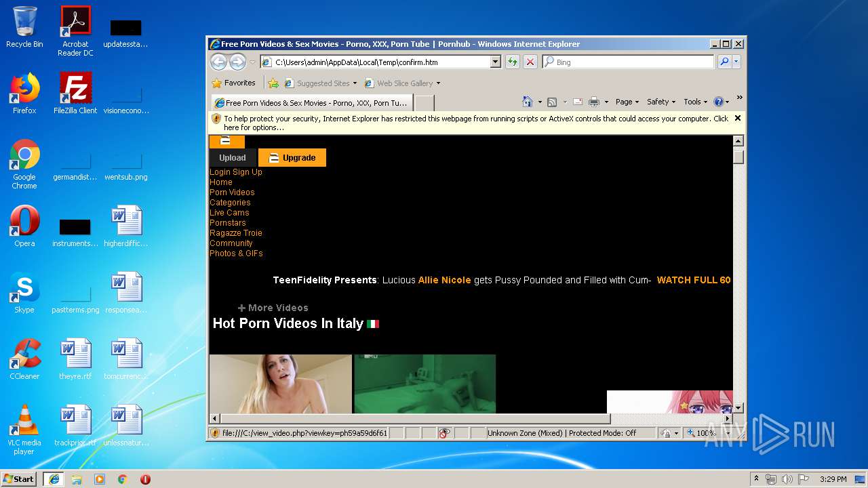The image size is (868, 488).
Task: Stop loading with the red X button
Action: click(530, 62)
